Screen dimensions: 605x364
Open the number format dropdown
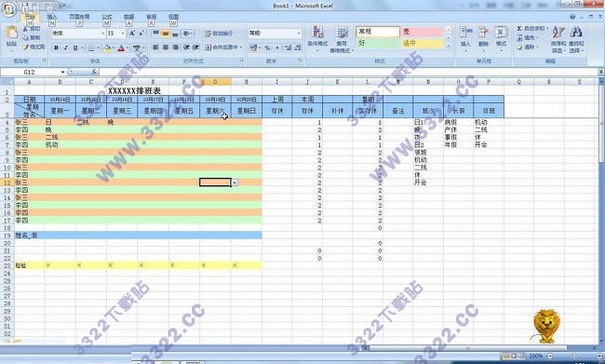tap(299, 34)
